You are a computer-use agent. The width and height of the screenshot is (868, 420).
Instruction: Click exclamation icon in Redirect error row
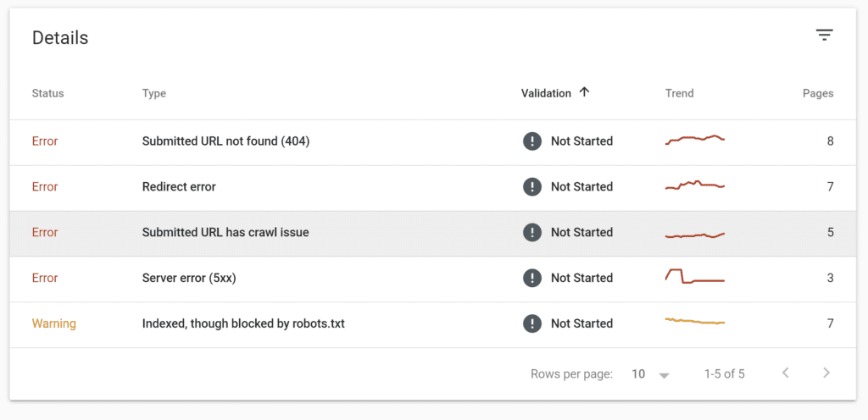532,187
